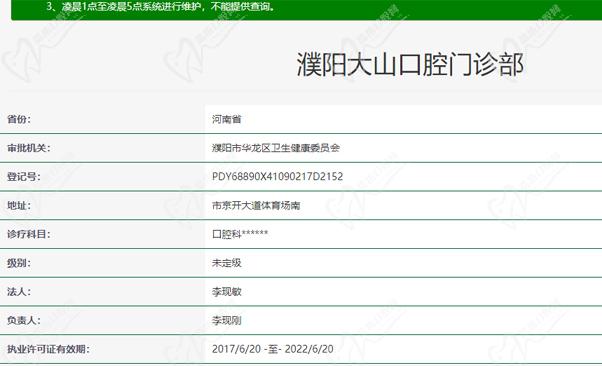Select the 审批机关 label
602x366 pixels.
point(28,148)
